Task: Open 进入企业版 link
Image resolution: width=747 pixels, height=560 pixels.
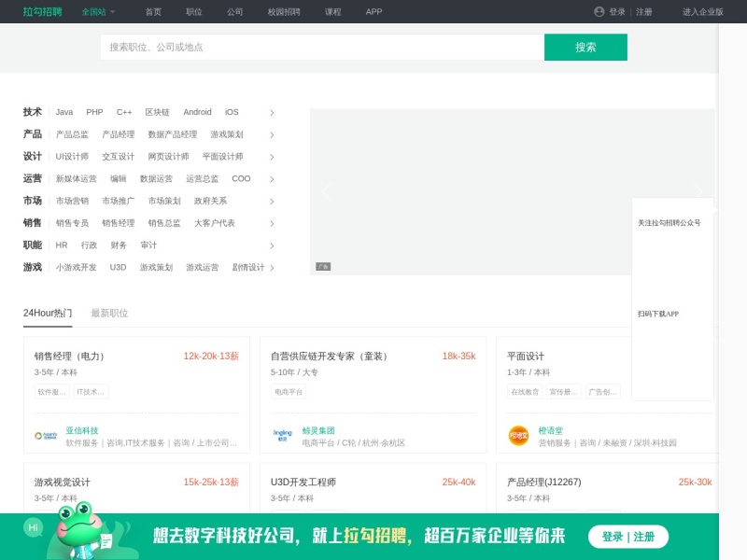Action: [703, 12]
